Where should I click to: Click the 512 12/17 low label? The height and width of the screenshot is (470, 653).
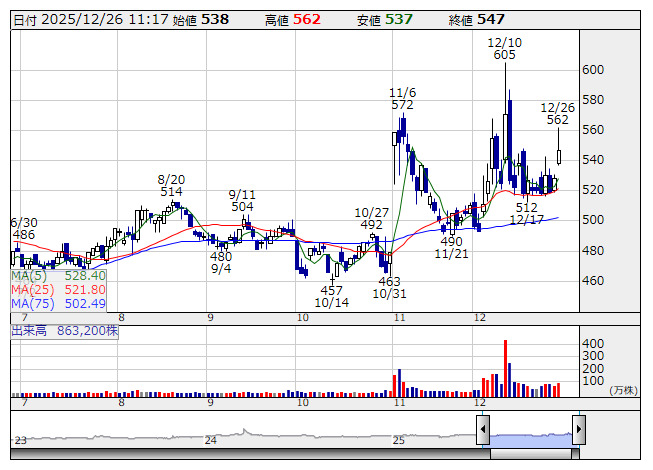tap(526, 214)
